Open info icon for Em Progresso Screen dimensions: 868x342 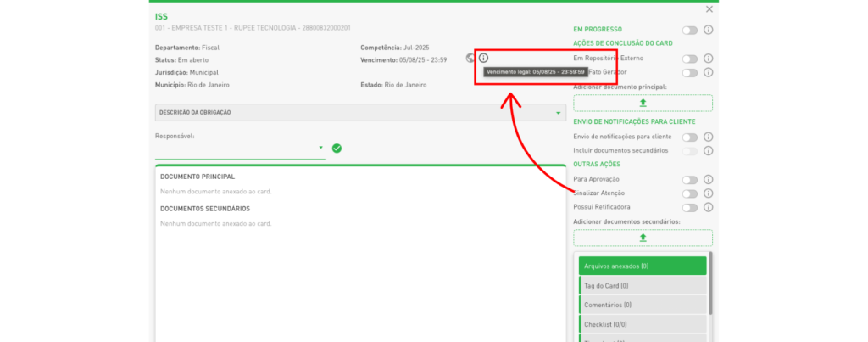(709, 31)
